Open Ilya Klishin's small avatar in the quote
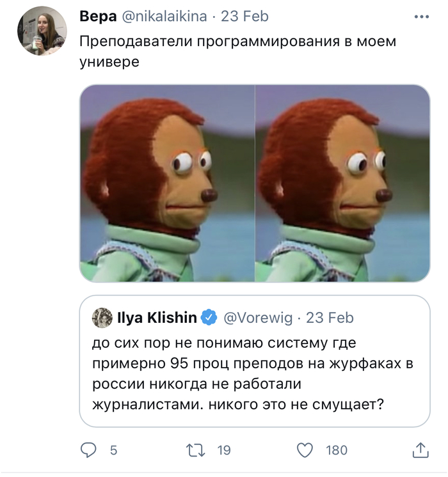The height and width of the screenshot is (477, 448). pos(102,317)
